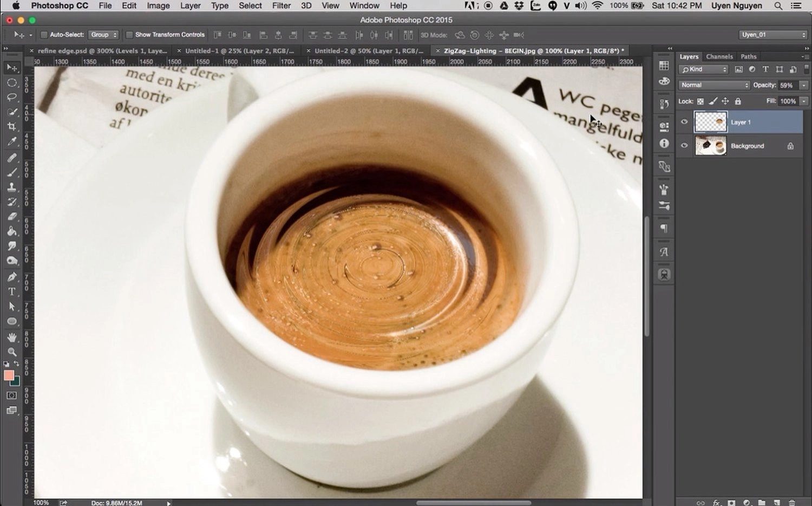The width and height of the screenshot is (812, 506).
Task: Select the Crop tool
Action: (x=11, y=127)
